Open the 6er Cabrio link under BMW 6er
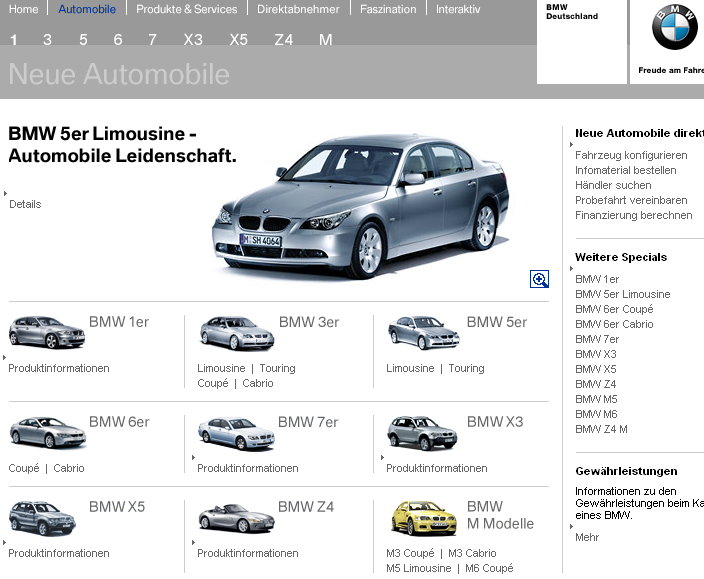Image resolution: width=704 pixels, height=579 pixels. [69, 468]
